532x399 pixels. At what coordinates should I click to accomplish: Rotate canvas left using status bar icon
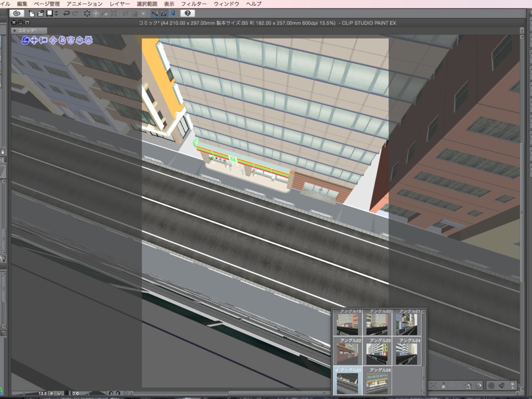pyautogui.click(x=111, y=393)
